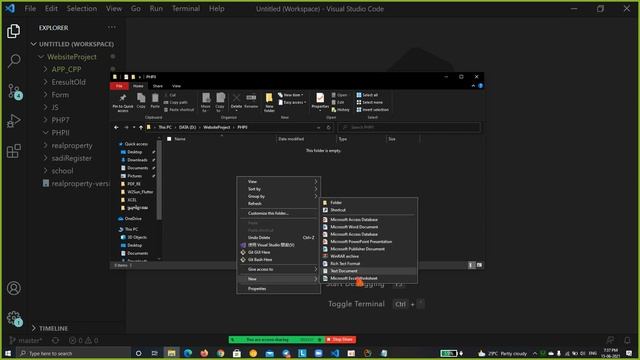Select Refresh in the context menu
Image resolution: width=640 pixels, height=360 pixels.
278,204
